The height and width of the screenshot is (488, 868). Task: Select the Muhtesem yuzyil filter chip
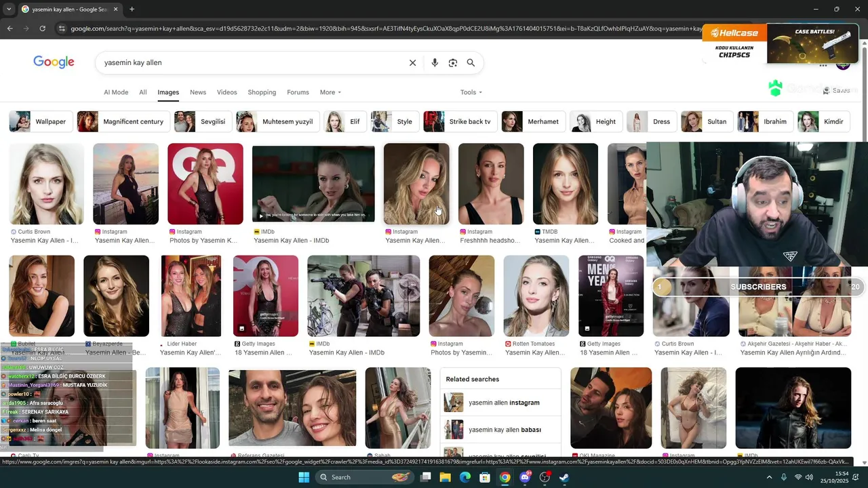[x=277, y=122]
